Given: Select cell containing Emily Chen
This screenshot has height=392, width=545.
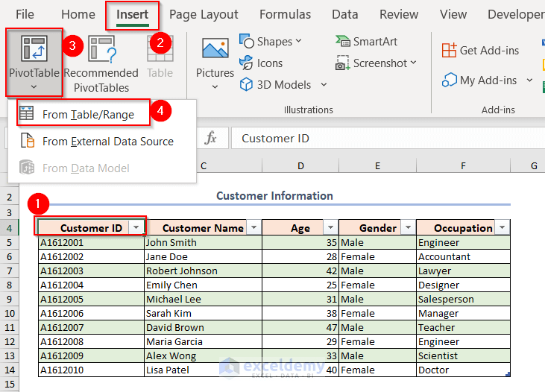Looking at the screenshot, I should [x=203, y=285].
